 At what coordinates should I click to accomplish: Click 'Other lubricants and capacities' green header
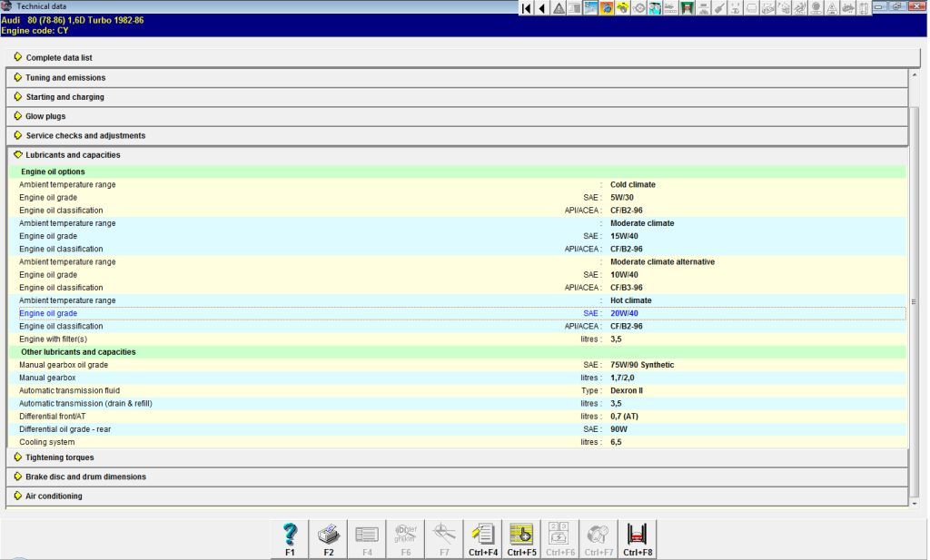458,352
